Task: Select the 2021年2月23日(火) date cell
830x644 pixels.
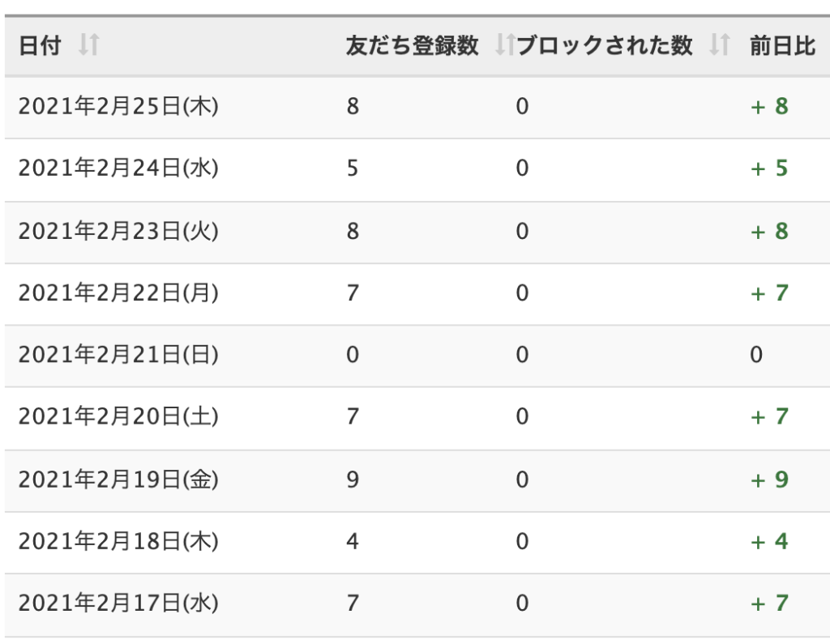Action: [x=118, y=232]
